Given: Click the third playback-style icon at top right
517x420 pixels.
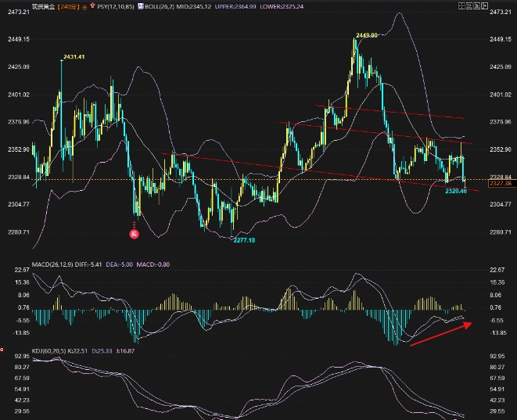Looking at the screenshot, I should pyautogui.click(x=477, y=5).
